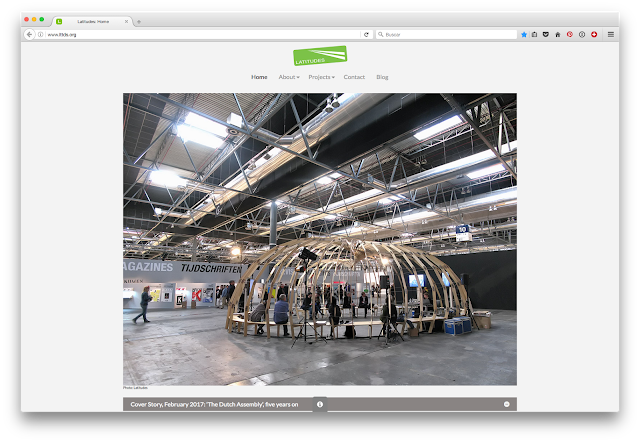Click the Photo: Latitudes credit text

tap(135, 388)
